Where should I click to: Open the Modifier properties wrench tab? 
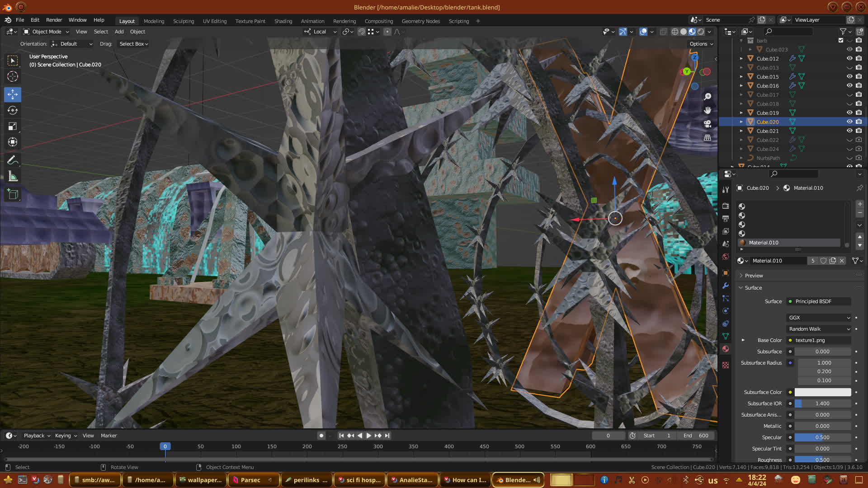click(726, 286)
